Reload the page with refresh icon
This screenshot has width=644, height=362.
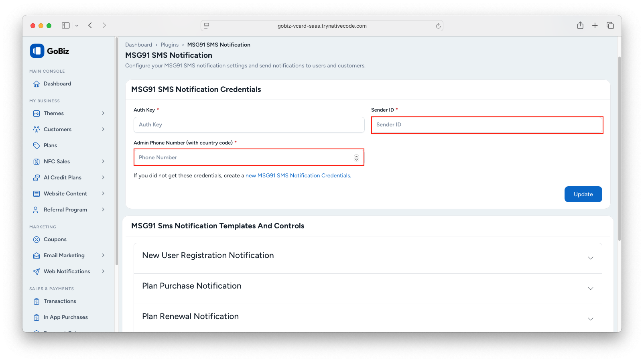click(x=438, y=26)
